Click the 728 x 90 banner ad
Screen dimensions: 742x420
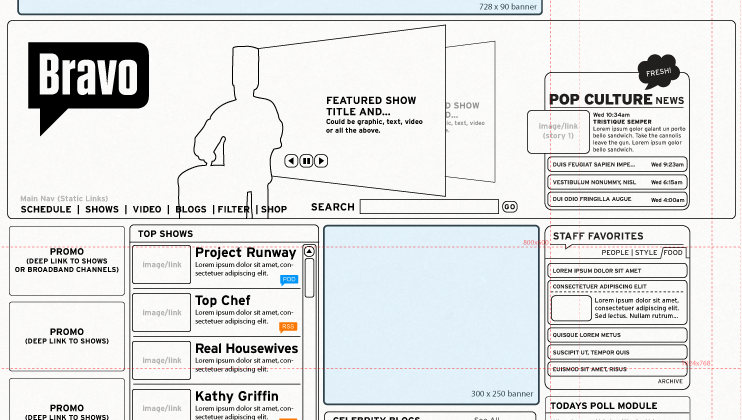coord(280,7)
